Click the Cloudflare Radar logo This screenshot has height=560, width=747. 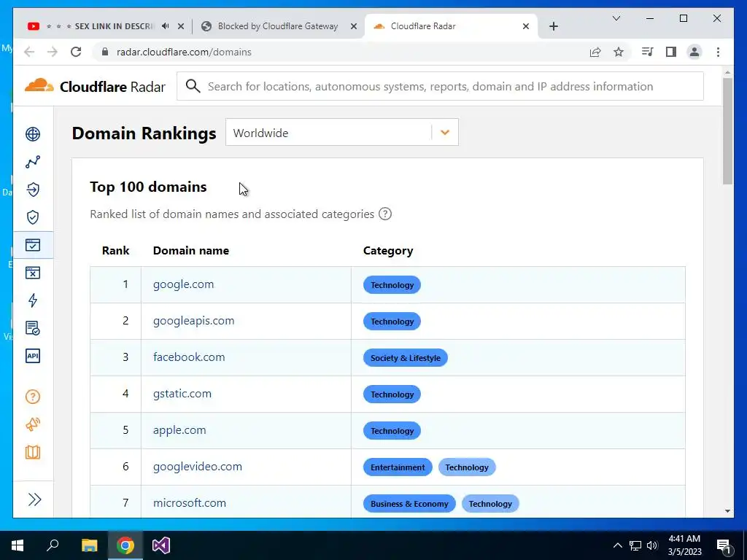[96, 86]
